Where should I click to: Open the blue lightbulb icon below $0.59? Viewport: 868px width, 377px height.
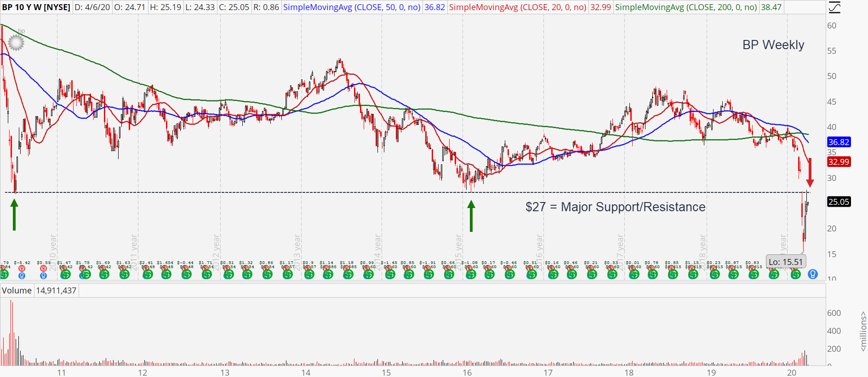[x=43, y=276]
